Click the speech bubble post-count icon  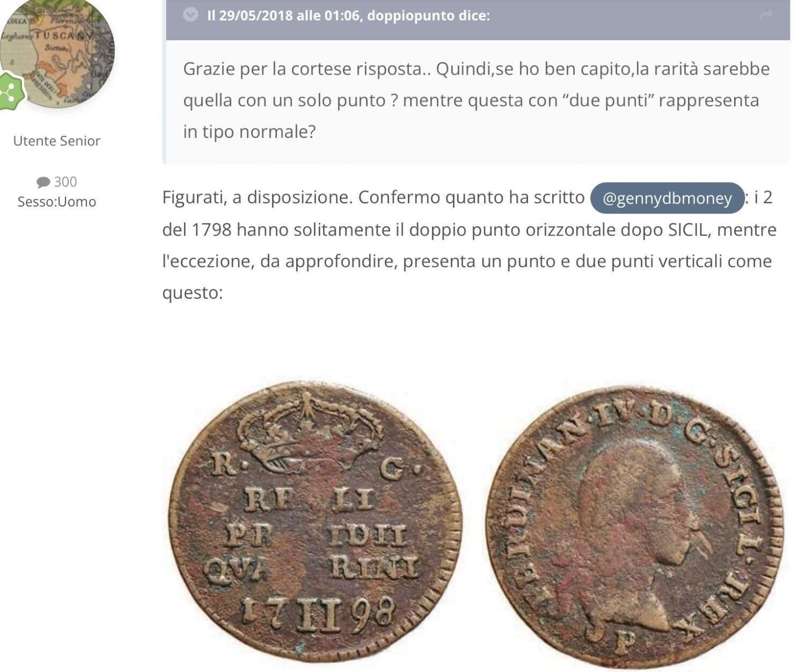[43, 182]
